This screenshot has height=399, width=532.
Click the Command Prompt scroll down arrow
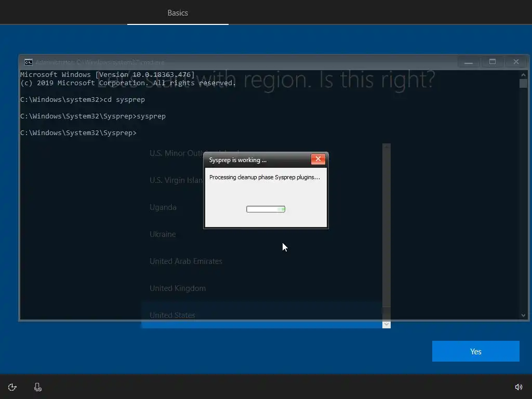pos(523,315)
